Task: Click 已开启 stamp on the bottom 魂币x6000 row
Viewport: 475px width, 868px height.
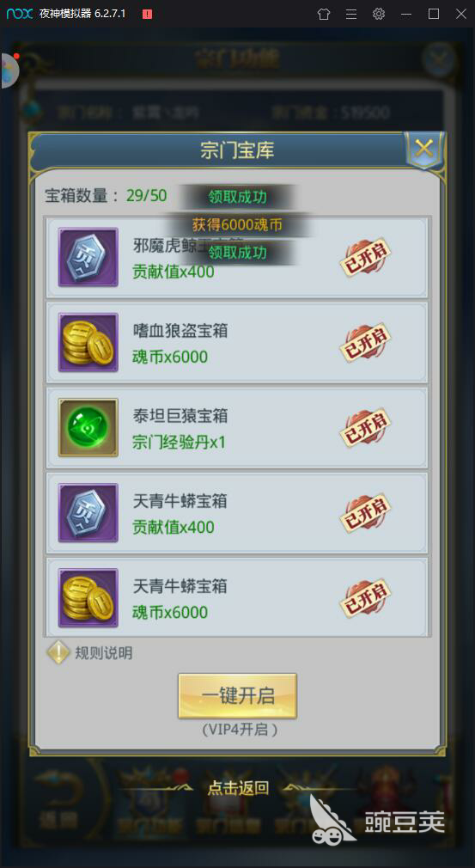Action: click(x=365, y=598)
